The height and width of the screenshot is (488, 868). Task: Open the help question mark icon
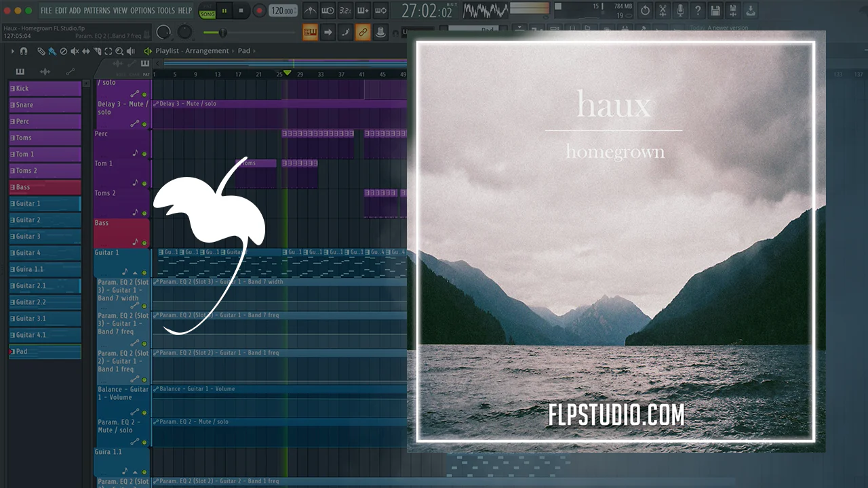698,11
